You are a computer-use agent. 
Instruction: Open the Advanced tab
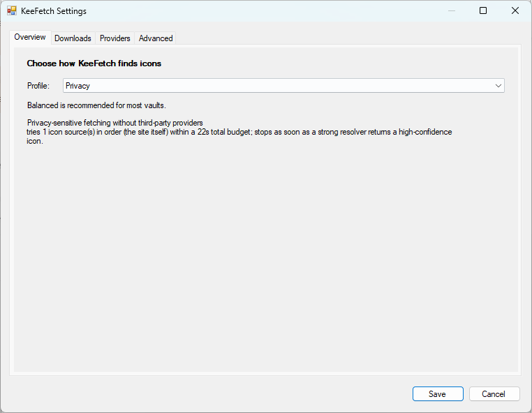point(156,38)
